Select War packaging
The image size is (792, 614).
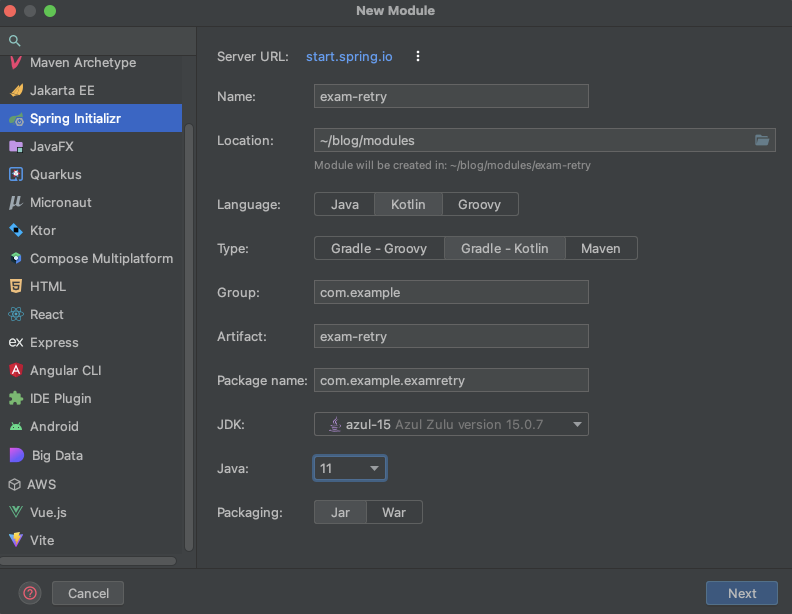(394, 513)
